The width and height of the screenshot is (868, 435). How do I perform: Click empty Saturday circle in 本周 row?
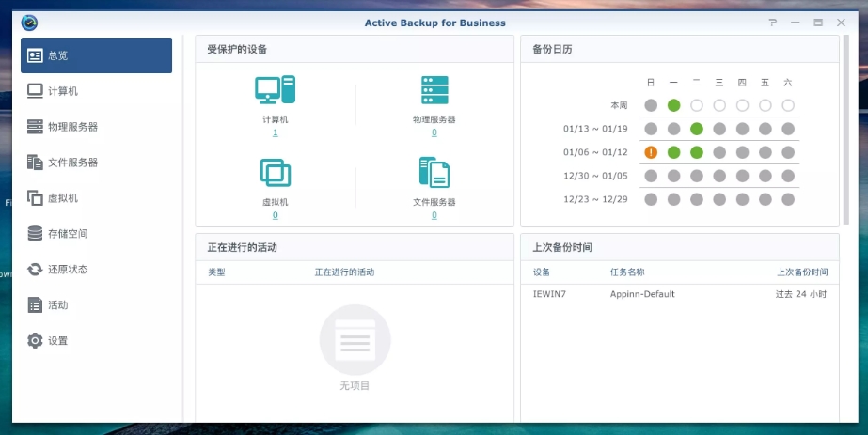tap(788, 105)
